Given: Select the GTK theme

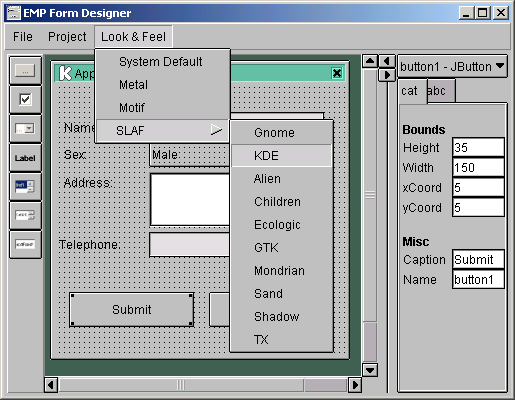Looking at the screenshot, I should point(282,248).
